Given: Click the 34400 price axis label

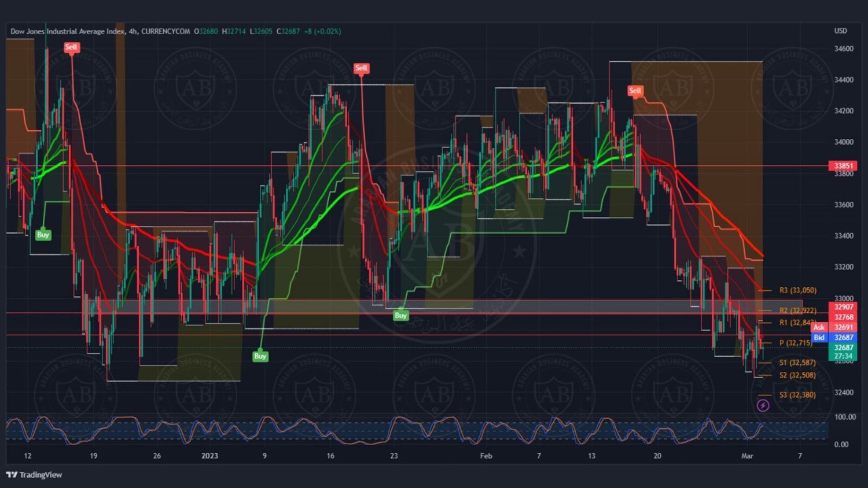Looking at the screenshot, I should 844,80.
